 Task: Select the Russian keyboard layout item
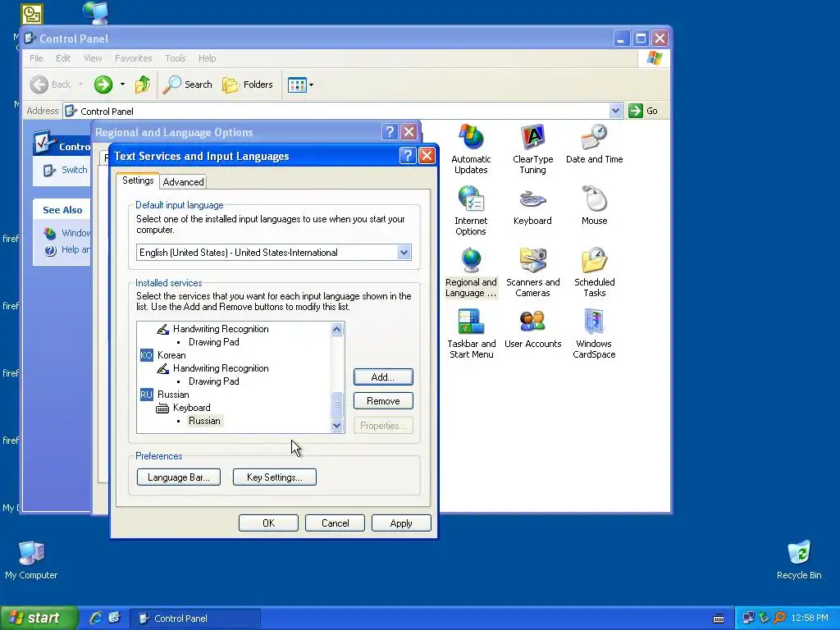click(x=204, y=421)
